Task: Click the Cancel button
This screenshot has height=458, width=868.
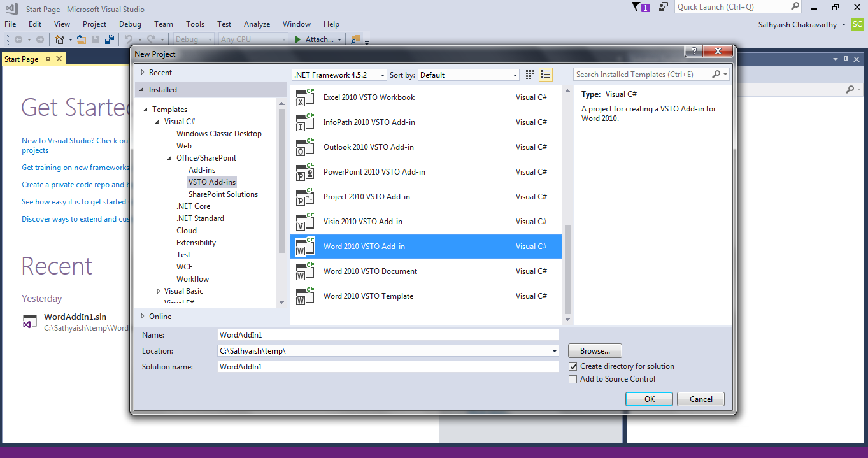Action: 701,399
